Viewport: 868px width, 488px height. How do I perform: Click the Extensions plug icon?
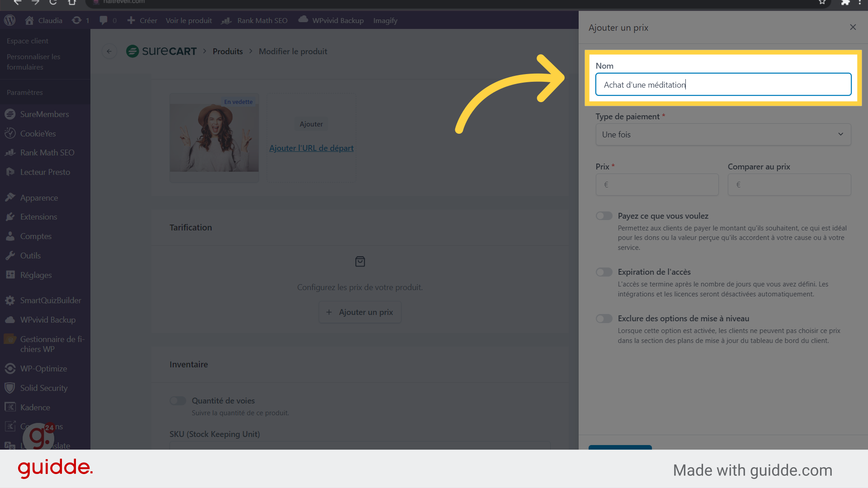pyautogui.click(x=10, y=217)
